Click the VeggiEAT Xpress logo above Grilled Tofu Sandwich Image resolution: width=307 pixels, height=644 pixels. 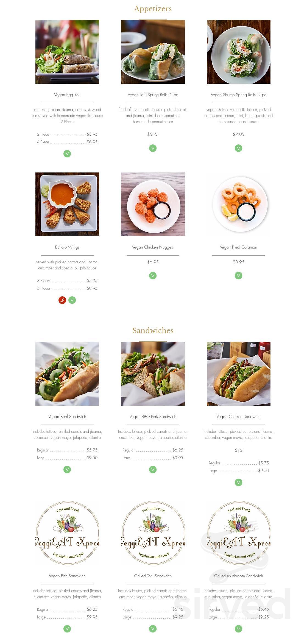pos(153,533)
